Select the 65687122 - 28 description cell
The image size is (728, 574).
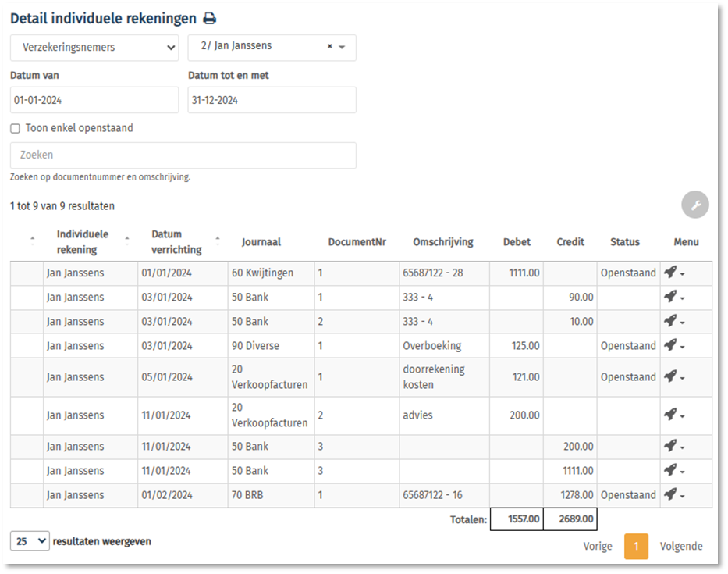pos(444,273)
